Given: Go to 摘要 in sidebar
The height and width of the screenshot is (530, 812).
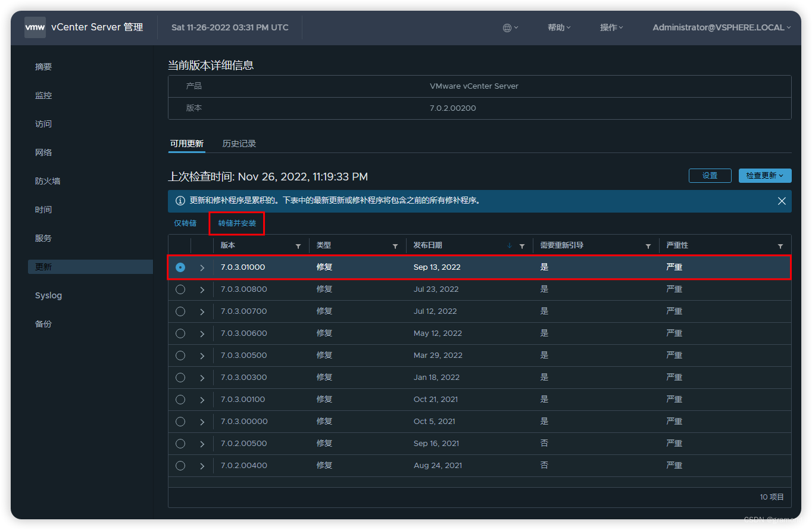Looking at the screenshot, I should [43, 67].
